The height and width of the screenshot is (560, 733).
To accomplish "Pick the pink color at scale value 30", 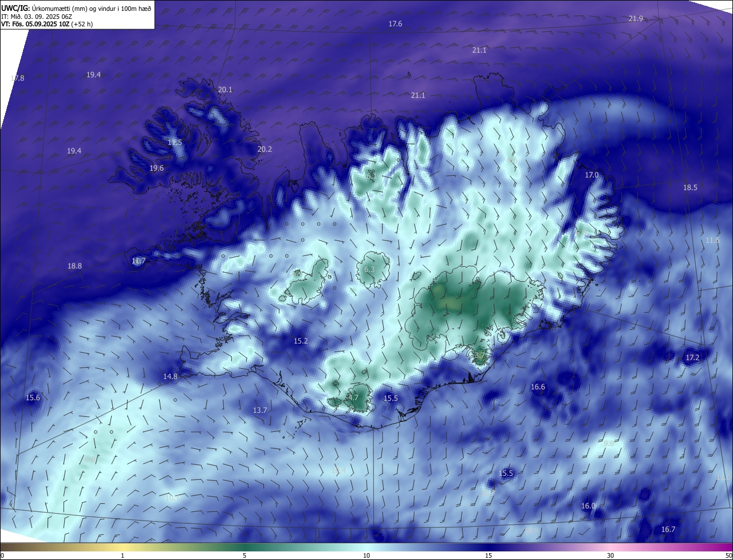I will (x=610, y=547).
